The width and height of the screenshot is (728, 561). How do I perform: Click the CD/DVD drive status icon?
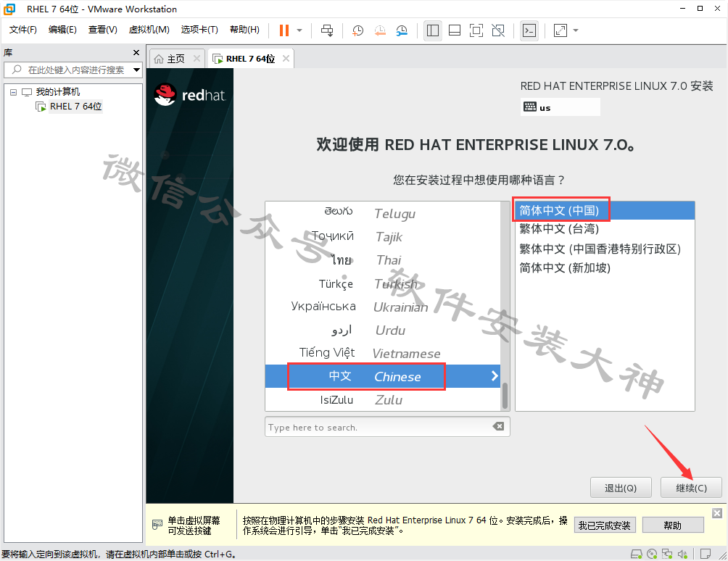point(652,554)
